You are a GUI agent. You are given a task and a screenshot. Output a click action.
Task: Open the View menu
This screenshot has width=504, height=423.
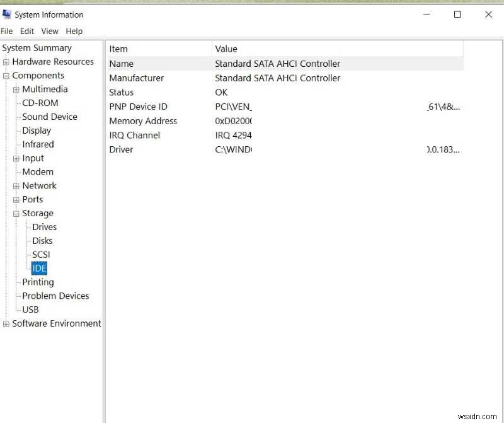click(50, 31)
